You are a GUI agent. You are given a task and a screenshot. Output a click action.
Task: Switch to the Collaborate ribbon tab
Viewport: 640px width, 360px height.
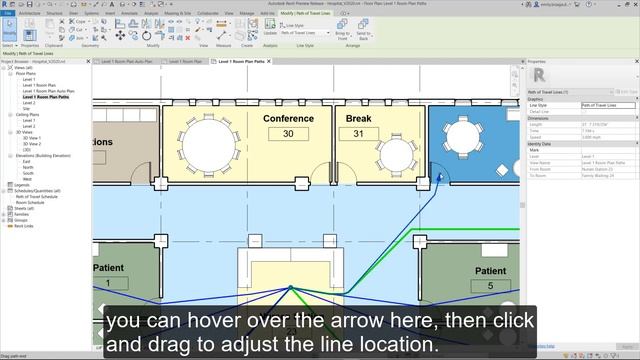(208, 13)
